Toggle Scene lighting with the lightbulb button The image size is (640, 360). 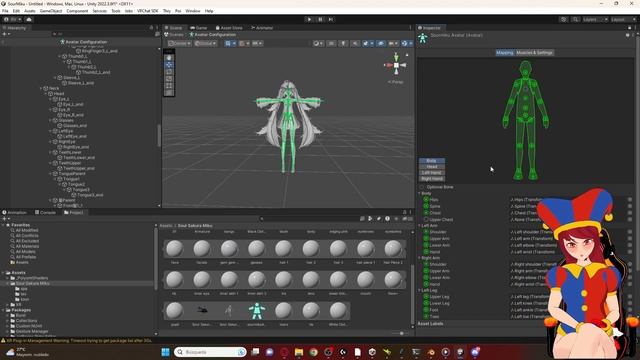click(x=343, y=43)
